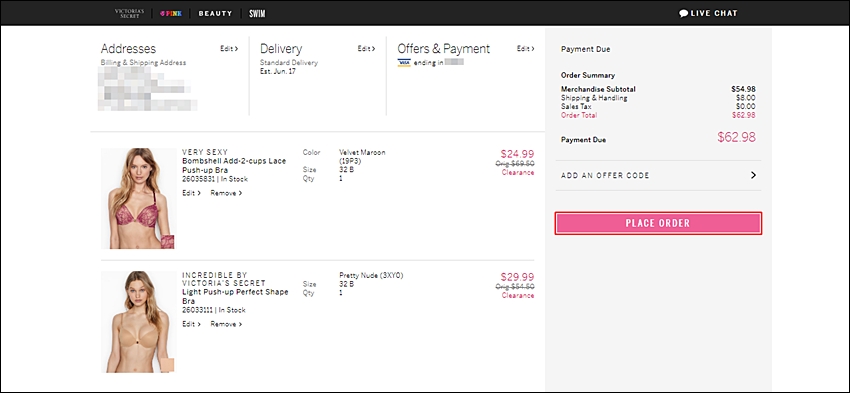Go to the SWIM section
Viewport: 850px width, 393px height.
(257, 14)
